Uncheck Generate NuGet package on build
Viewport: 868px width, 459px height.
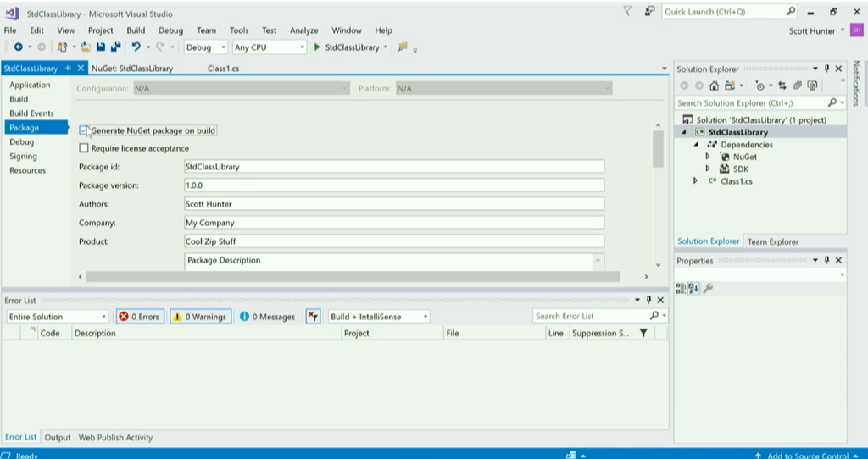click(x=83, y=130)
